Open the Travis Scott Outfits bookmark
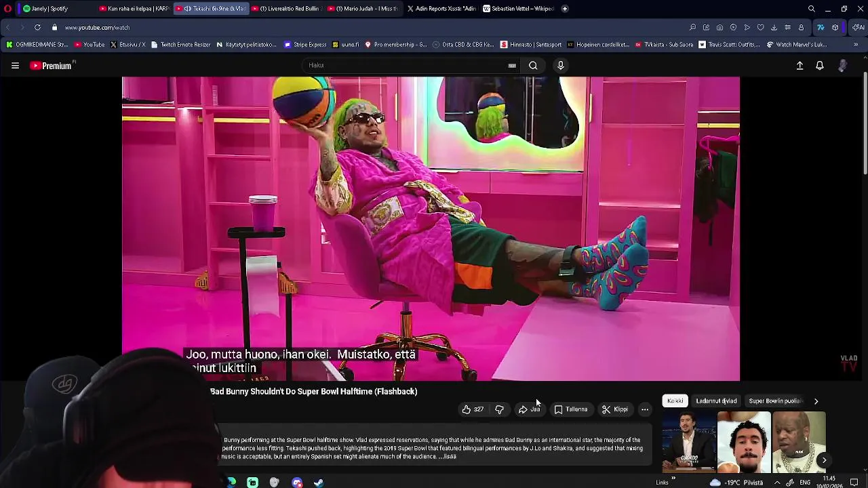This screenshot has width=868, height=488. click(x=728, y=45)
